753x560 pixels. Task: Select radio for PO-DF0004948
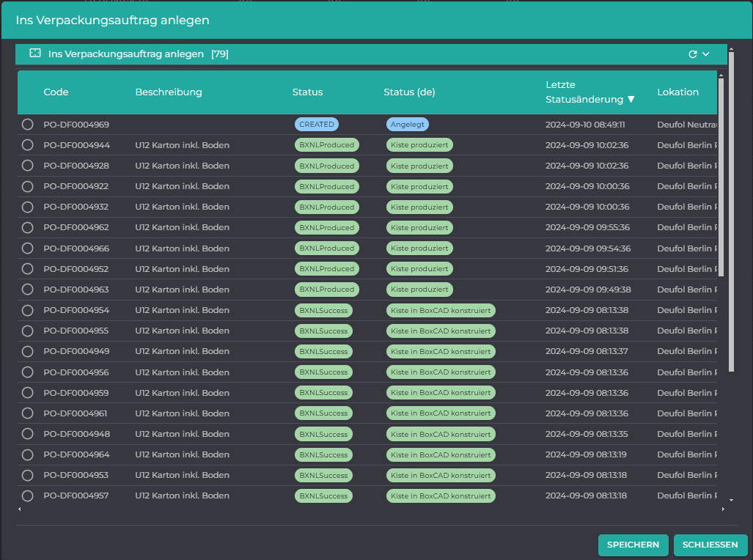coord(27,434)
